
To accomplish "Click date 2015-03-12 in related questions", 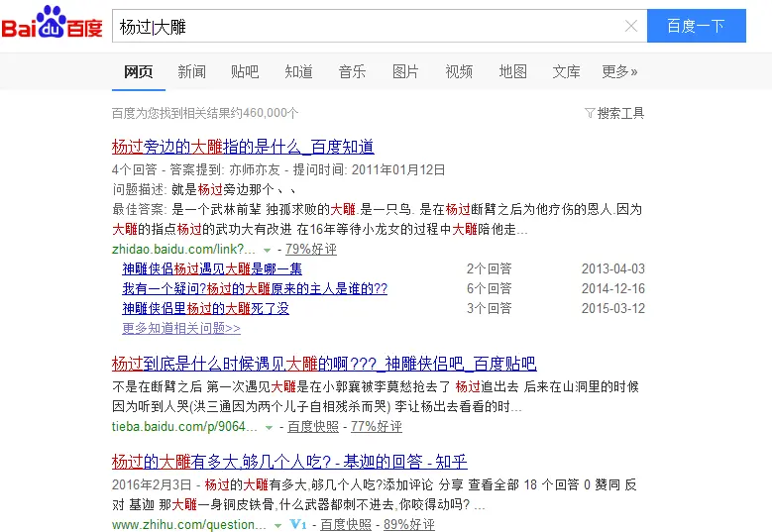I will coord(613,308).
